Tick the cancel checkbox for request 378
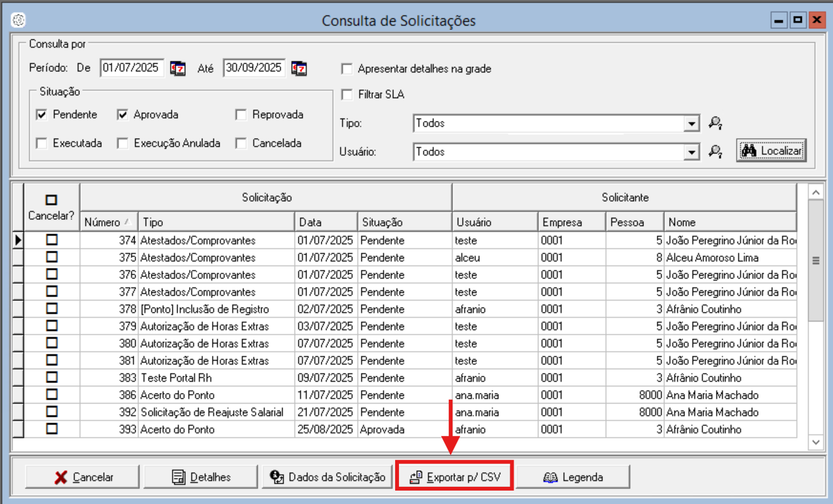The image size is (833, 504). pos(52,309)
